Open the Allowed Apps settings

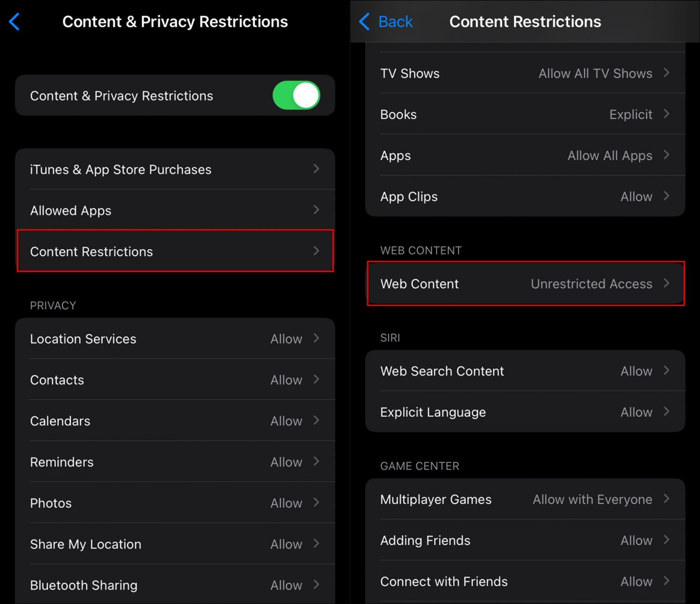(x=175, y=210)
